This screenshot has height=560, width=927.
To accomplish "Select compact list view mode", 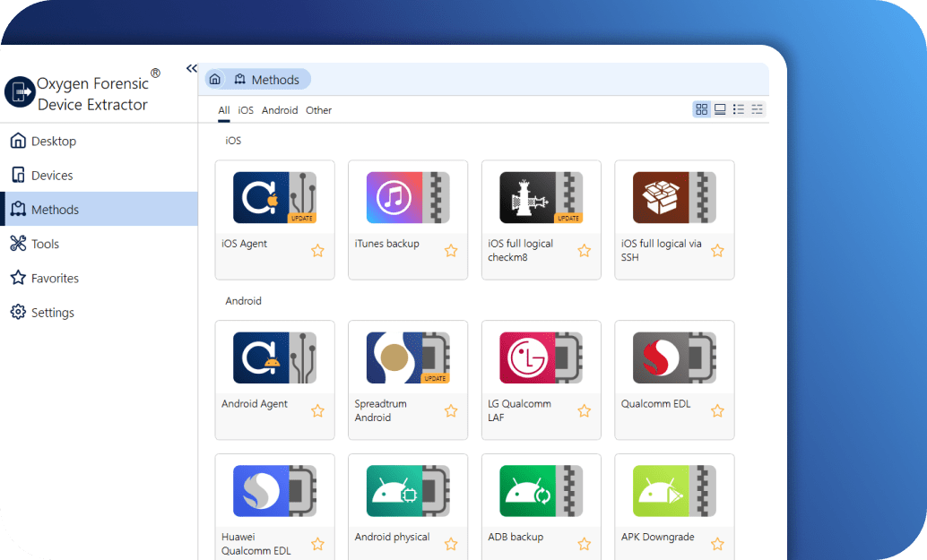I will click(757, 109).
